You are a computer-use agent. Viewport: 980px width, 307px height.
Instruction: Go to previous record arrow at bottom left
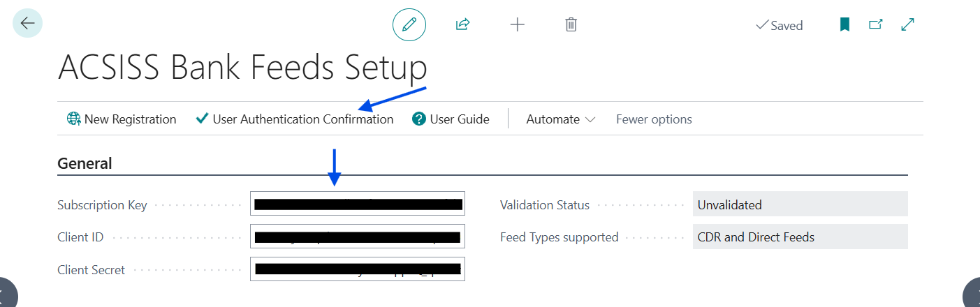pos(7,293)
